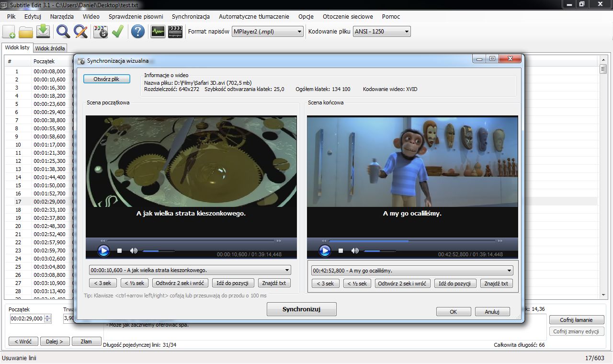Open a subtitle file via the folder icon
This screenshot has height=364, width=613.
point(26,32)
